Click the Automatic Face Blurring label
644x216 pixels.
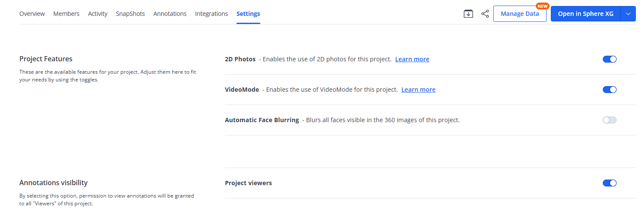tap(262, 120)
